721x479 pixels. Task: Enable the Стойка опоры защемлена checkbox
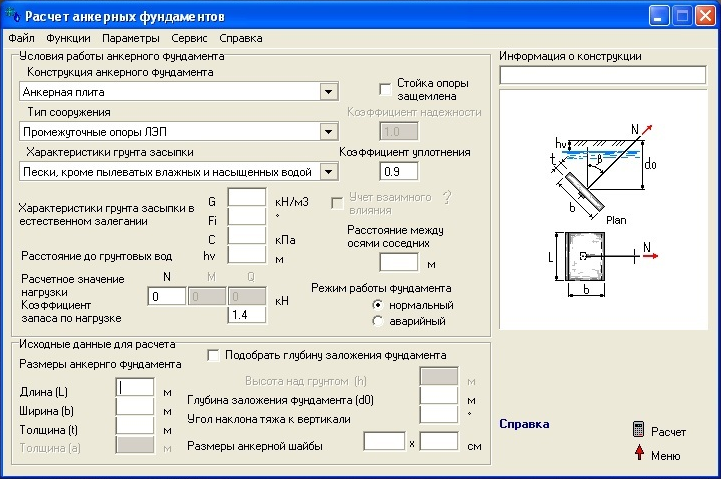tap(385, 89)
